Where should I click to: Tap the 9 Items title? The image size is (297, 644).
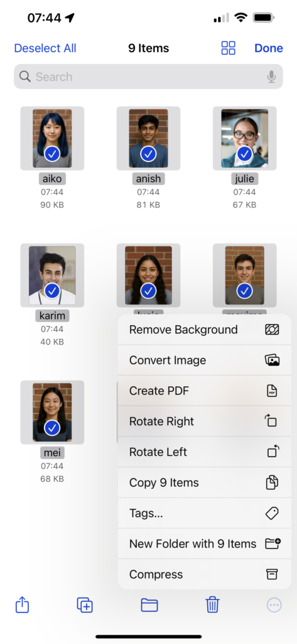click(148, 48)
